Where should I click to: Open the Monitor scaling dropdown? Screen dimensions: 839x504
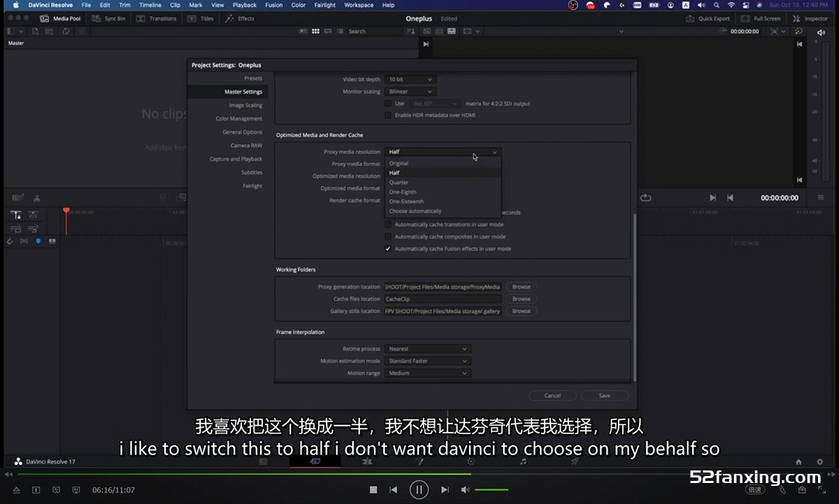pyautogui.click(x=410, y=92)
